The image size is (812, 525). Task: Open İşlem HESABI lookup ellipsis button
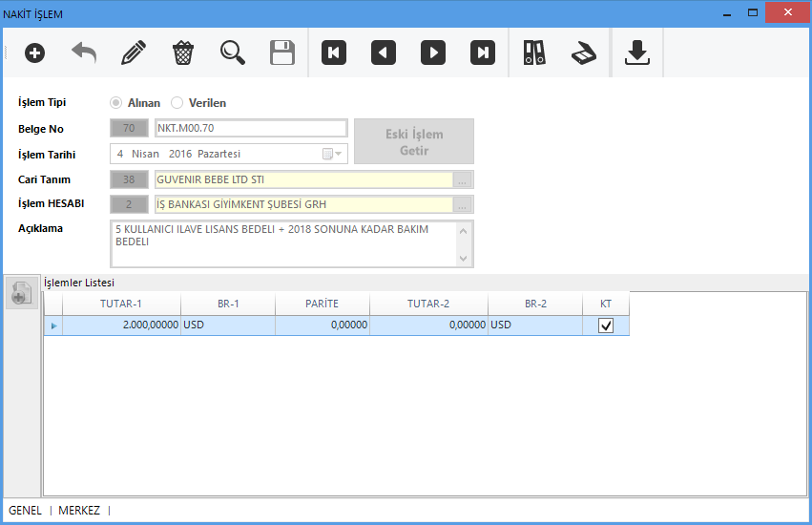click(x=463, y=204)
